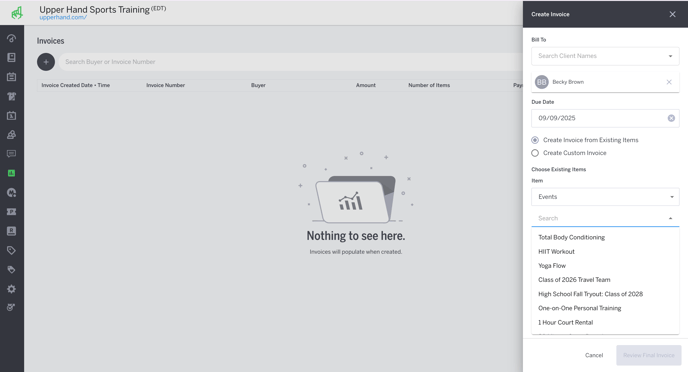Open the Events item type dropdown
The image size is (688, 372).
(x=605, y=197)
